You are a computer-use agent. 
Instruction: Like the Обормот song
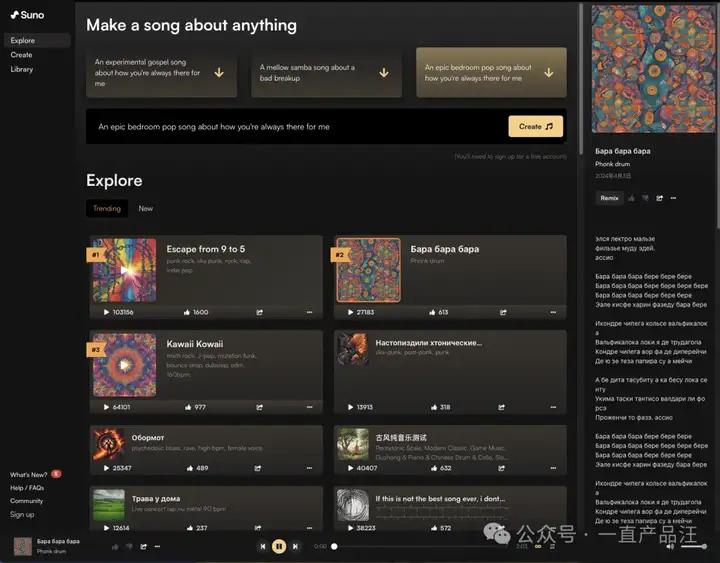[190, 468]
